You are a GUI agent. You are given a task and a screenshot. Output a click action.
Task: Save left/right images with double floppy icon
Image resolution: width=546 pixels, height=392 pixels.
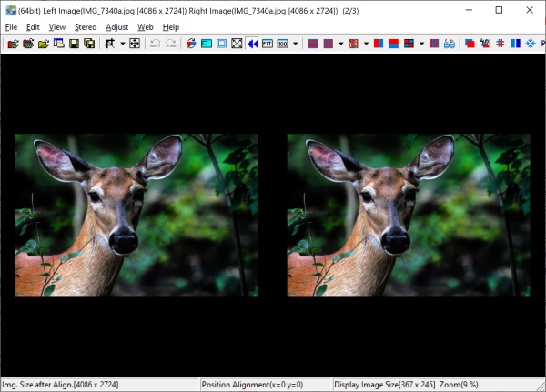pyautogui.click(x=89, y=44)
